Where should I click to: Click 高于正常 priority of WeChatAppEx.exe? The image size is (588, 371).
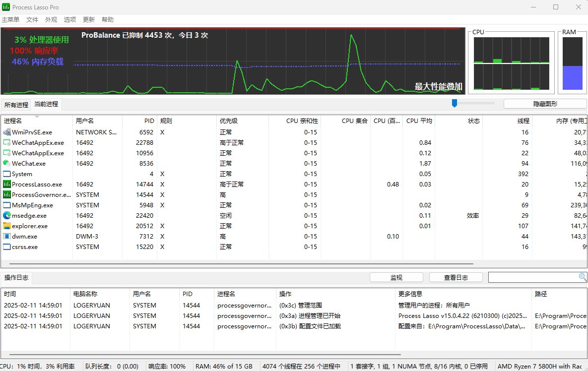pos(232,142)
